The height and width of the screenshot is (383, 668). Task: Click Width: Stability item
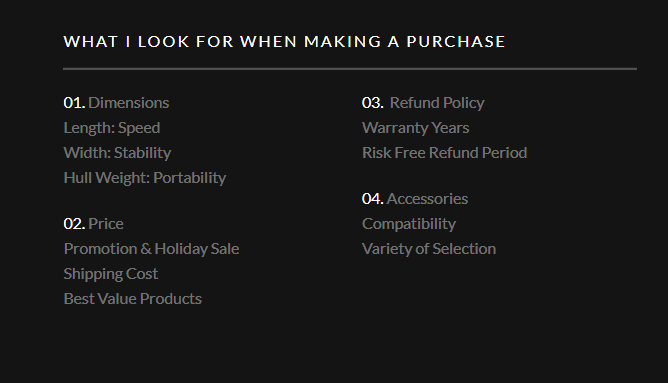pos(117,153)
